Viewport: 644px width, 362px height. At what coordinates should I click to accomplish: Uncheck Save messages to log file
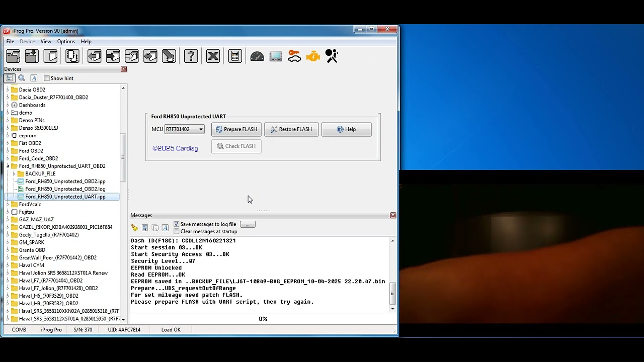(177, 224)
